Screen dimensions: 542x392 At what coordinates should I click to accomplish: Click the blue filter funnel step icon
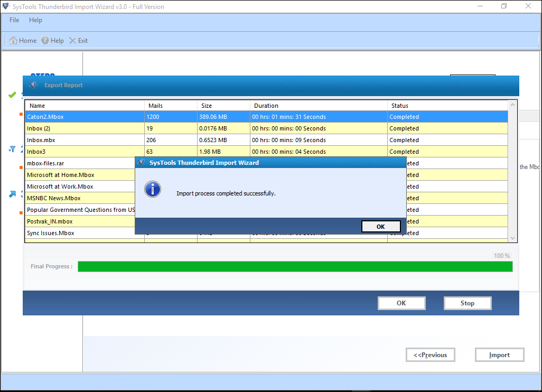[12, 150]
